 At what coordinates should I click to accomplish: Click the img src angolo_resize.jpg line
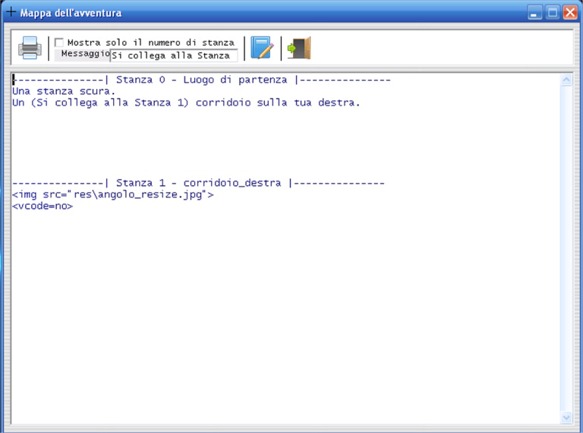click(113, 194)
